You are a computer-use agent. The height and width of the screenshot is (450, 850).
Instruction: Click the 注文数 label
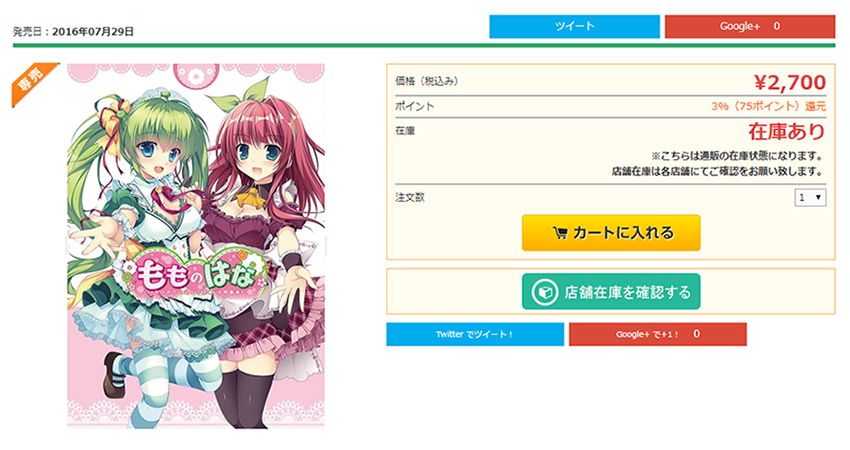pos(410,197)
